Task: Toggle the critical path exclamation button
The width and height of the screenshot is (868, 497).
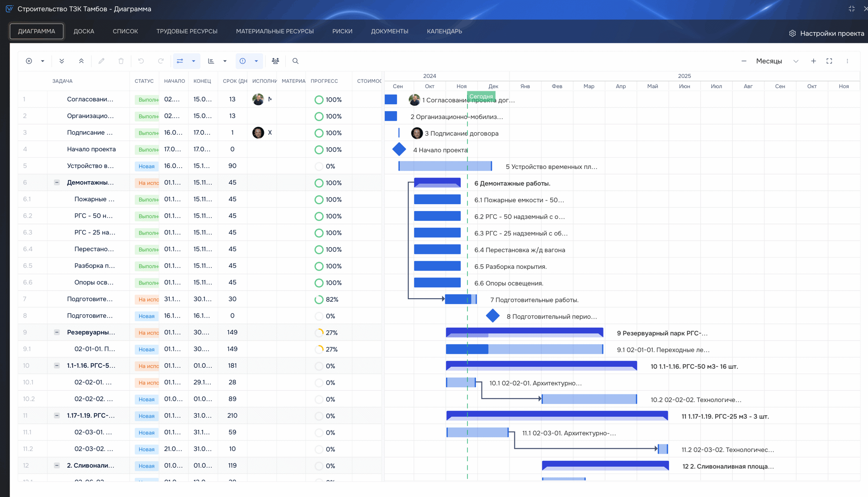Action: click(243, 61)
